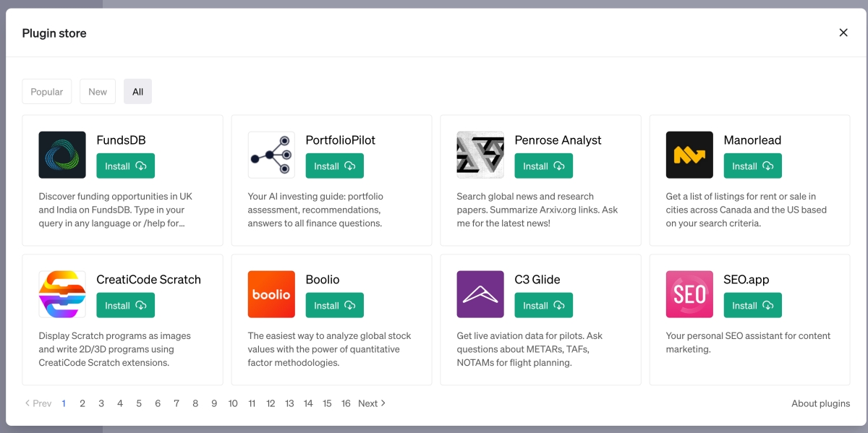Go to page 2 of plugin list
The width and height of the screenshot is (868, 433).
tap(82, 403)
